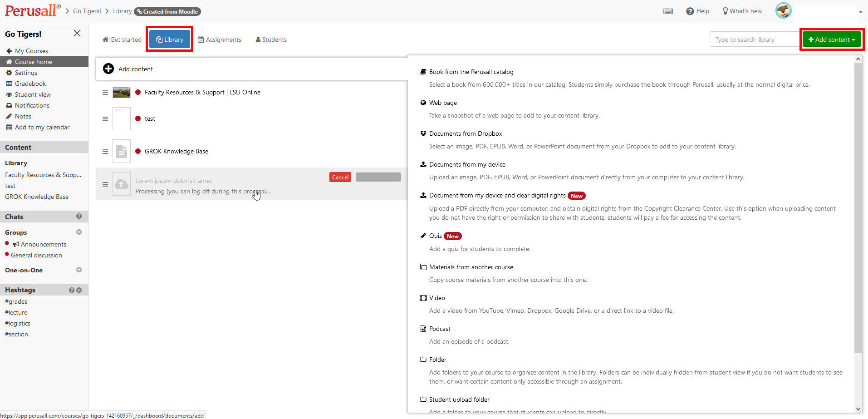Click drag handle for Lorem ipsum row

(105, 184)
